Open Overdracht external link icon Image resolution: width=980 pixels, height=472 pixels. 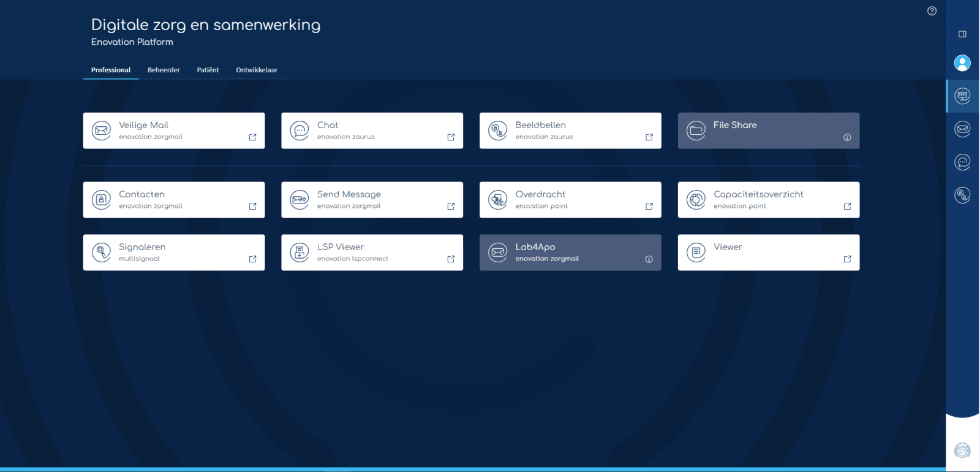pos(649,207)
